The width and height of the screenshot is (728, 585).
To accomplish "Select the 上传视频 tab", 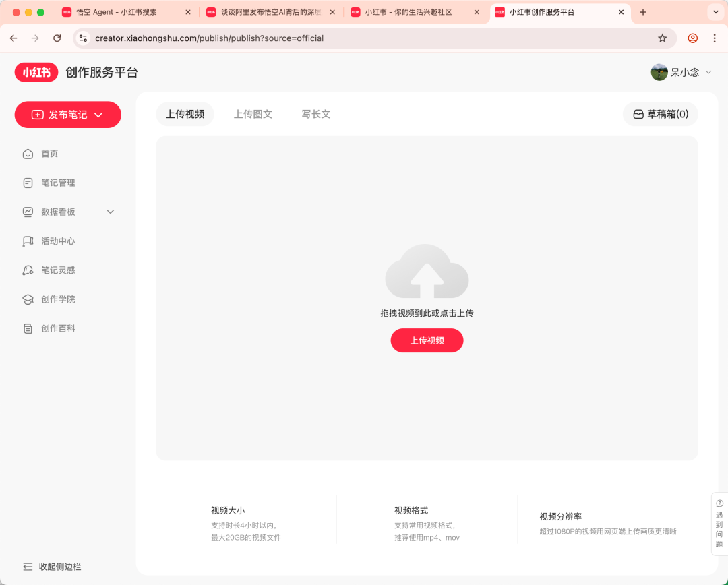I will 185,114.
